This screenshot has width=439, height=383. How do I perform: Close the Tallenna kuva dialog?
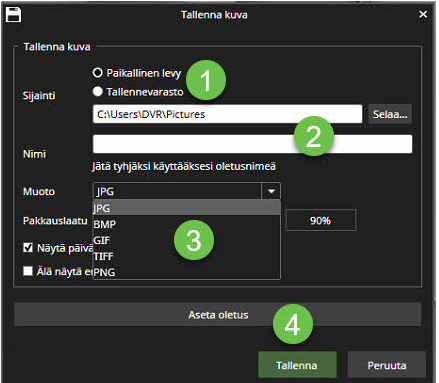(x=423, y=14)
